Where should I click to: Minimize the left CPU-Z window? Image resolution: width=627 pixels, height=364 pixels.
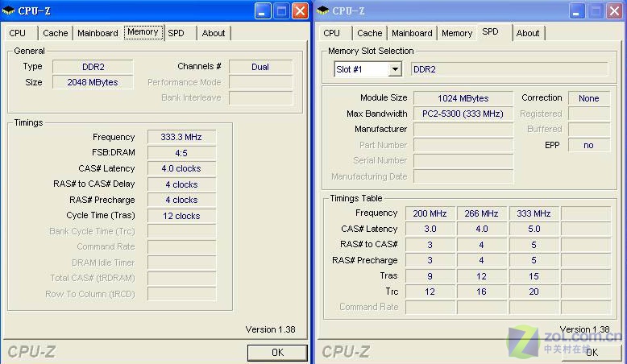tap(263, 11)
